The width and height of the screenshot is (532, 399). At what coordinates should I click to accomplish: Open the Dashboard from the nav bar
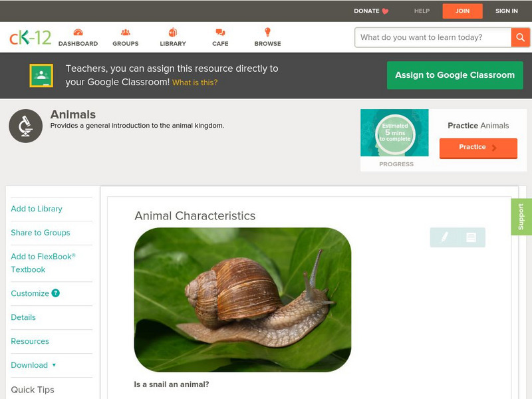click(79, 38)
